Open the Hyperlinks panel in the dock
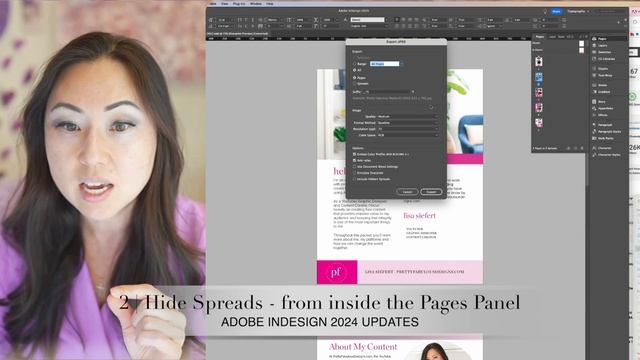This screenshot has width=640, height=360. click(x=605, y=109)
